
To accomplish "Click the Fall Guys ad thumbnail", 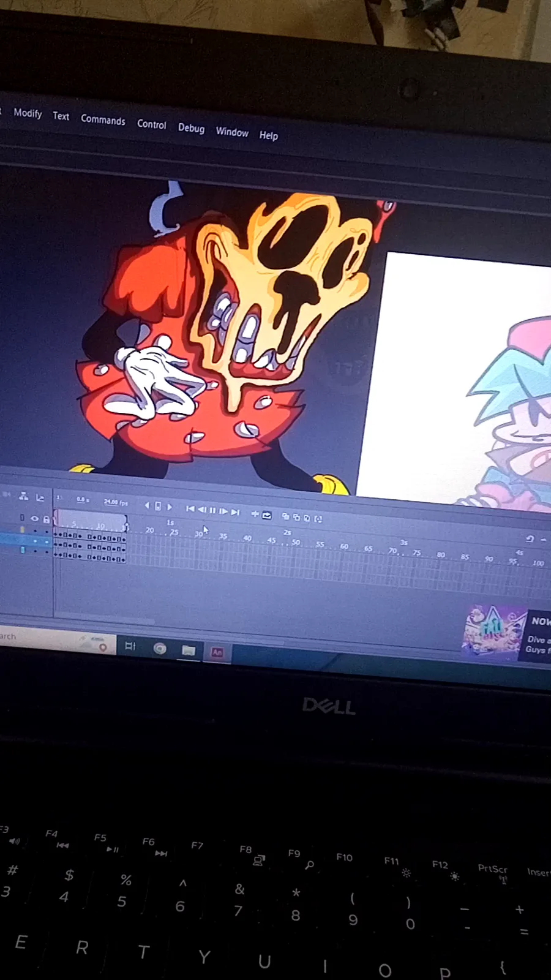I will tap(493, 633).
